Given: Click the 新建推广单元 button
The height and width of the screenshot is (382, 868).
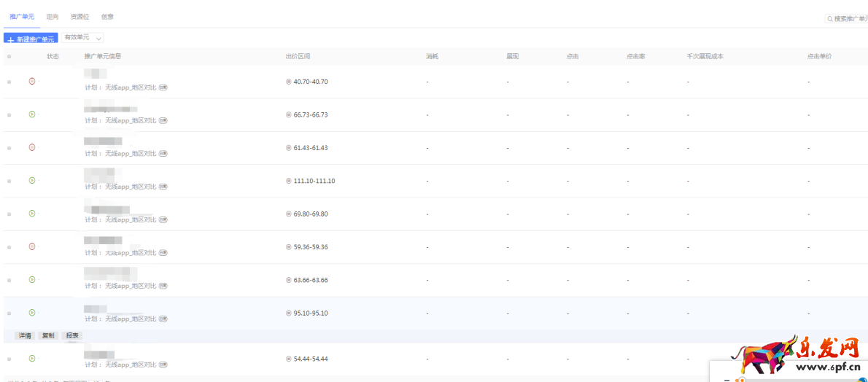Looking at the screenshot, I should click(x=31, y=39).
